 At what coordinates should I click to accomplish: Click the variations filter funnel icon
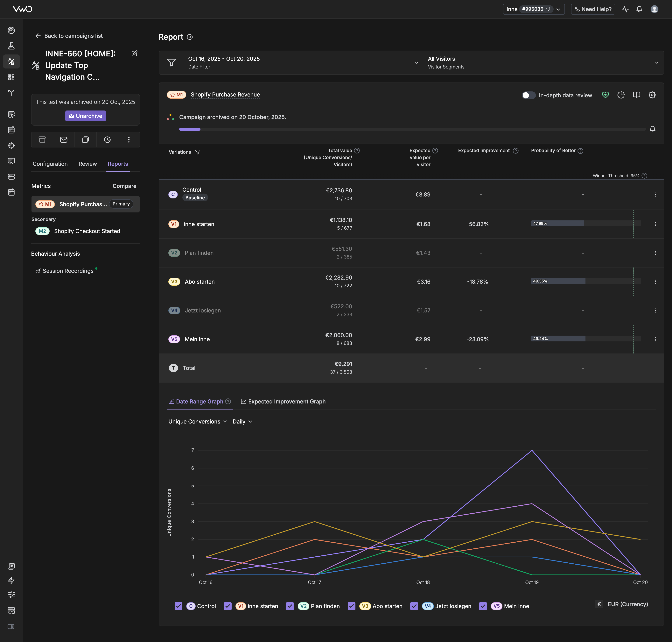tap(198, 152)
